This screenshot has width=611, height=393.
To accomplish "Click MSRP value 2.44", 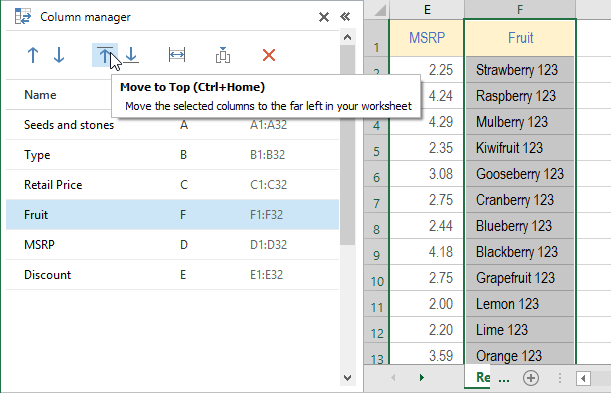I will pyautogui.click(x=427, y=226).
